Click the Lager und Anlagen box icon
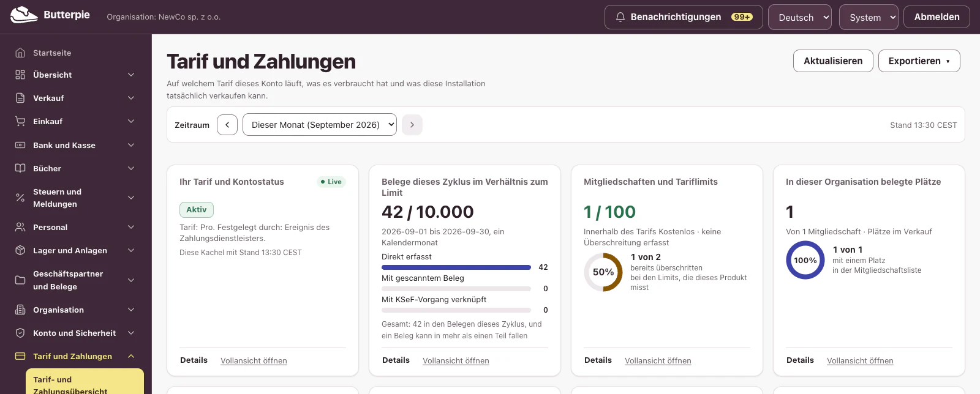The width and height of the screenshot is (980, 394). (20, 250)
